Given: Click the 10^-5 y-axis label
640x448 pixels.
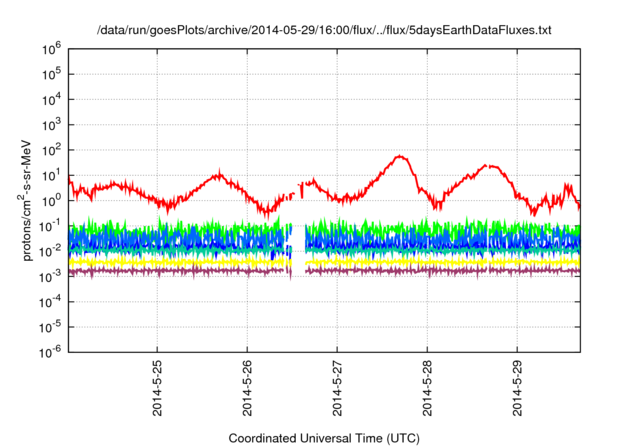Looking at the screenshot, I should pyautogui.click(x=51, y=328).
